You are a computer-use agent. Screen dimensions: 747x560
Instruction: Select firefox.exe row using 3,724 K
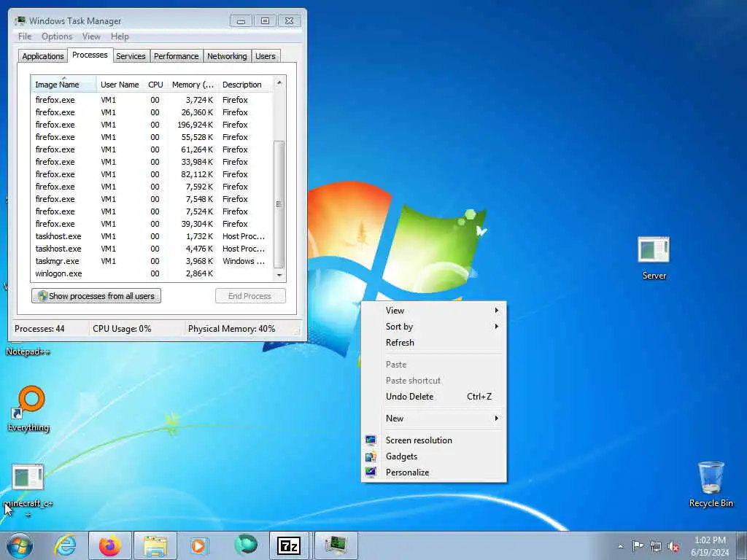tap(152, 100)
